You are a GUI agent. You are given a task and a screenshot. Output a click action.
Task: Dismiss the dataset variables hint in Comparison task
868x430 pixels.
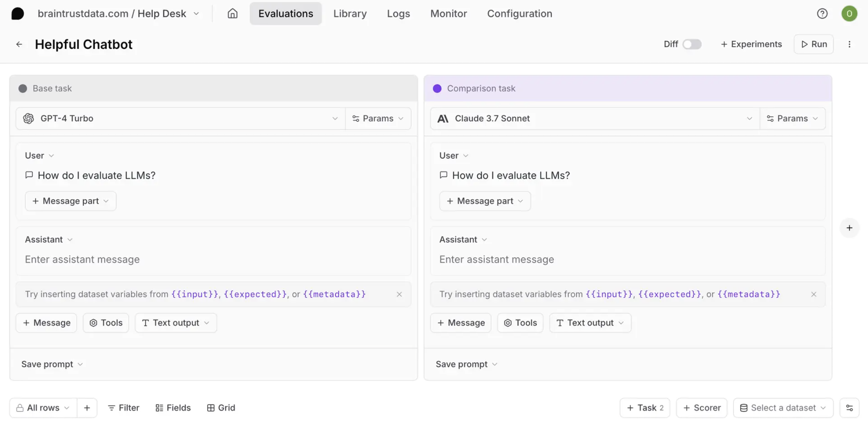point(814,294)
